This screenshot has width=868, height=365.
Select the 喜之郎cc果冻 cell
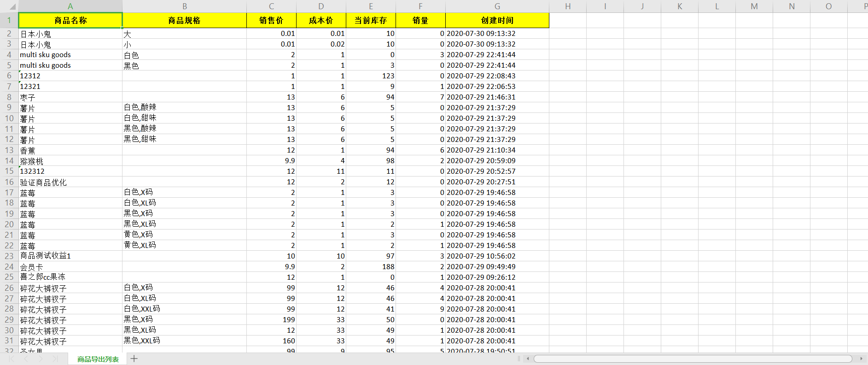click(x=70, y=277)
